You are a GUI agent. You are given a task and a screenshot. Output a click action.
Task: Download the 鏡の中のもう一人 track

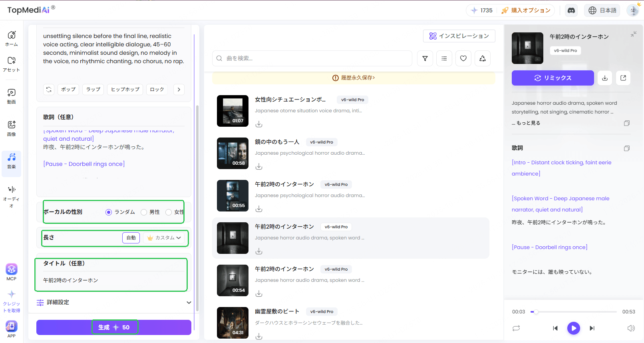[259, 166]
